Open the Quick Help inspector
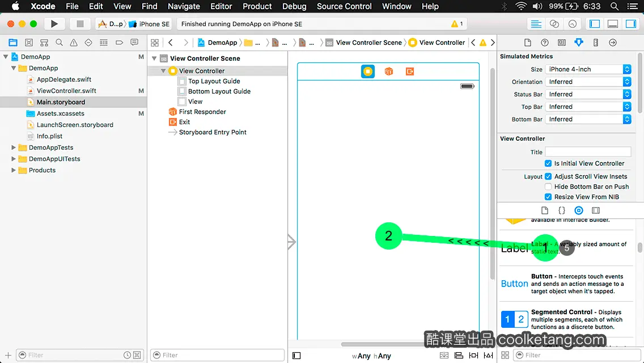Image resolution: width=644 pixels, height=363 pixels. [x=545, y=43]
